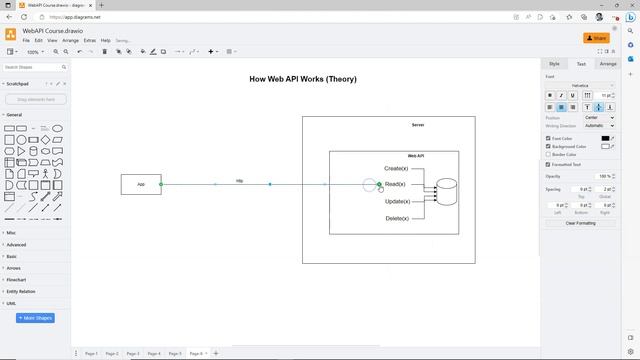Viewport: 640px width, 360px height.
Task: Open the waypoints style dropdown
Action: 194,52
